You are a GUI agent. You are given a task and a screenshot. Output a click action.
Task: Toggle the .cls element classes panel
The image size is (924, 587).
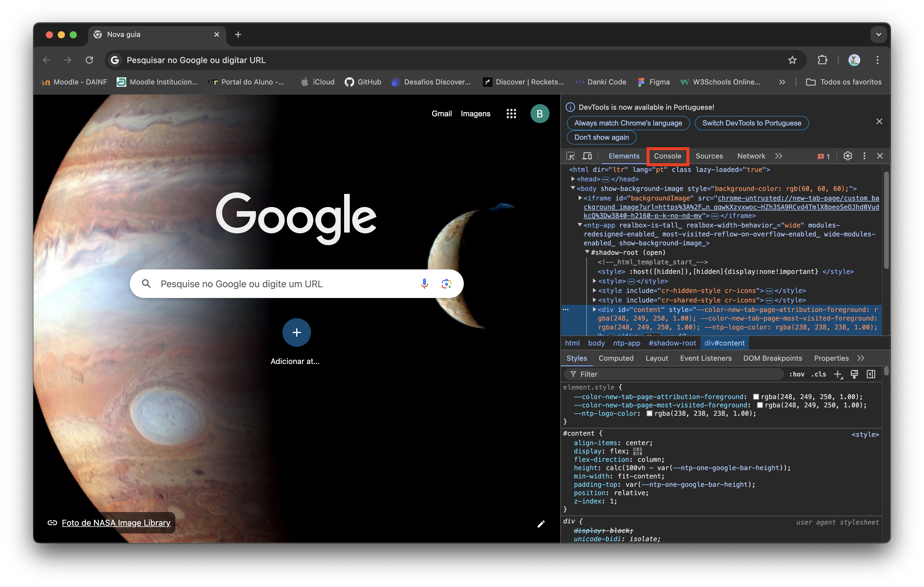click(x=819, y=374)
